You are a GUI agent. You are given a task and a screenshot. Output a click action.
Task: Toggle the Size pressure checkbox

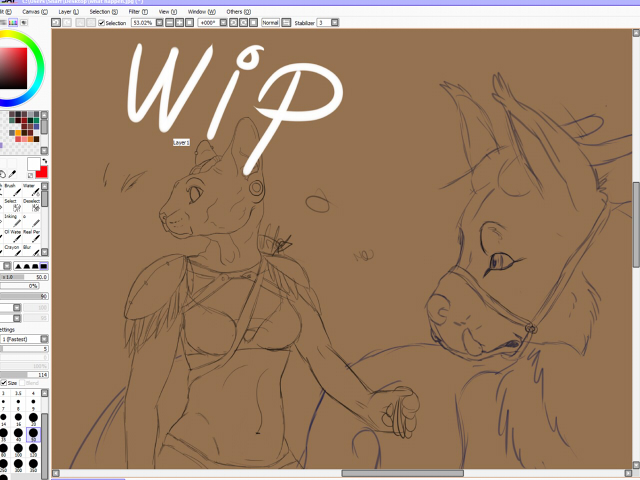(x=4, y=383)
